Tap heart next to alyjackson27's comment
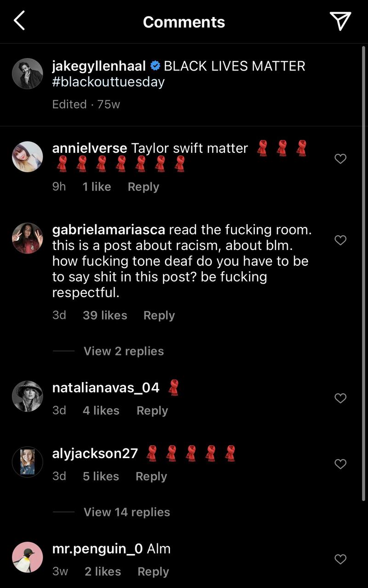This screenshot has width=368, height=588. coord(340,464)
